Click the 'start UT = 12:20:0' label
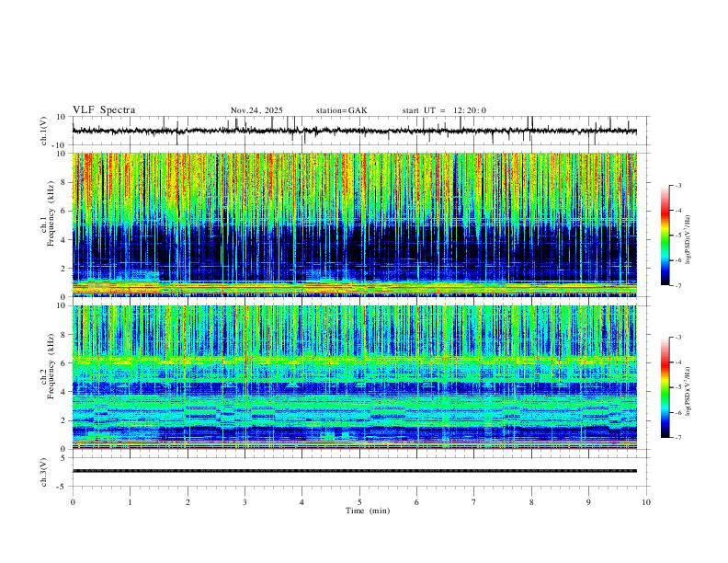 point(444,110)
